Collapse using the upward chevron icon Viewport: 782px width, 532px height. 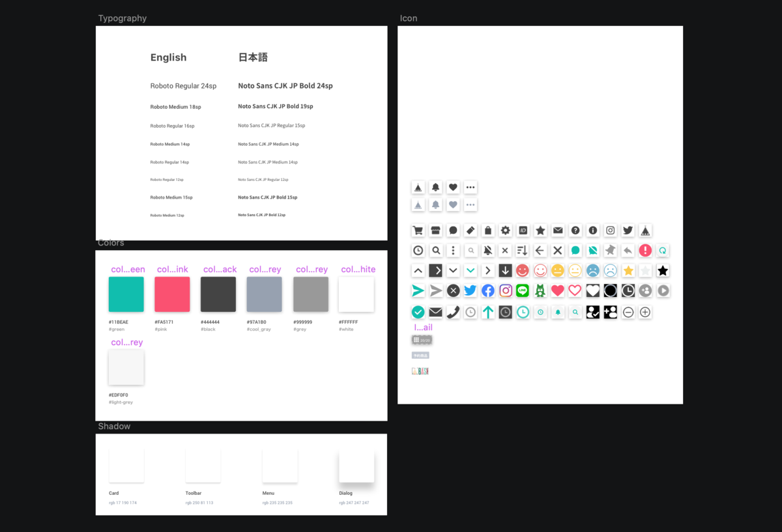pos(418,270)
